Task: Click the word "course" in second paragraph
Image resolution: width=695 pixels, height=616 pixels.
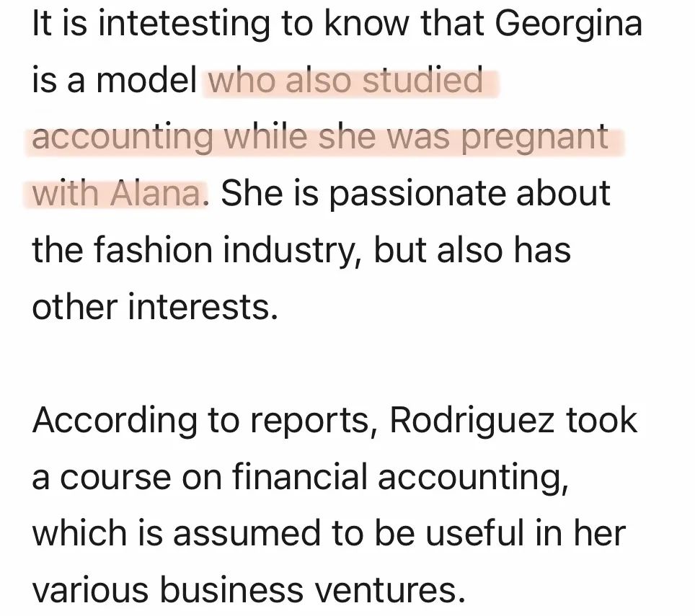Action: 115,477
